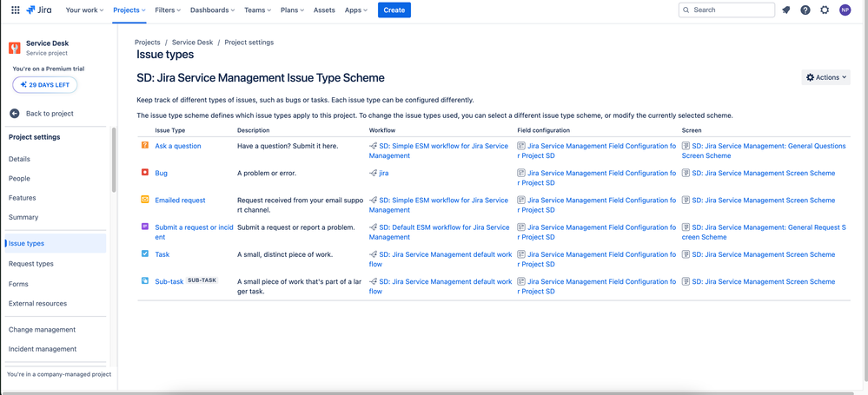Click the Back to project arrow icon

15,114
